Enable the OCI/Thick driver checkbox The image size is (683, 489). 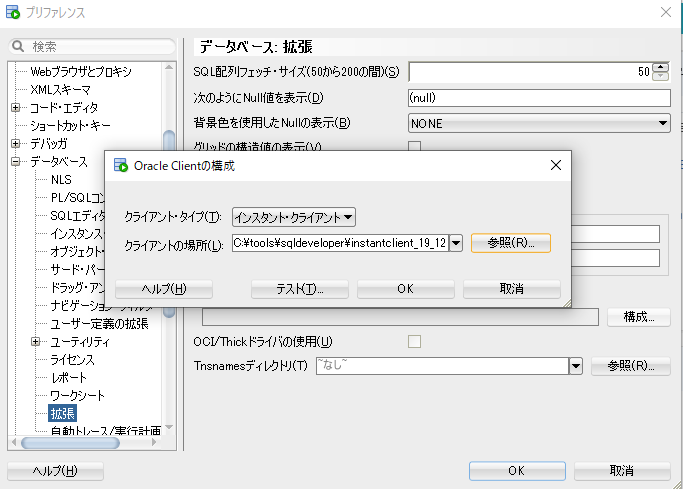pos(415,342)
